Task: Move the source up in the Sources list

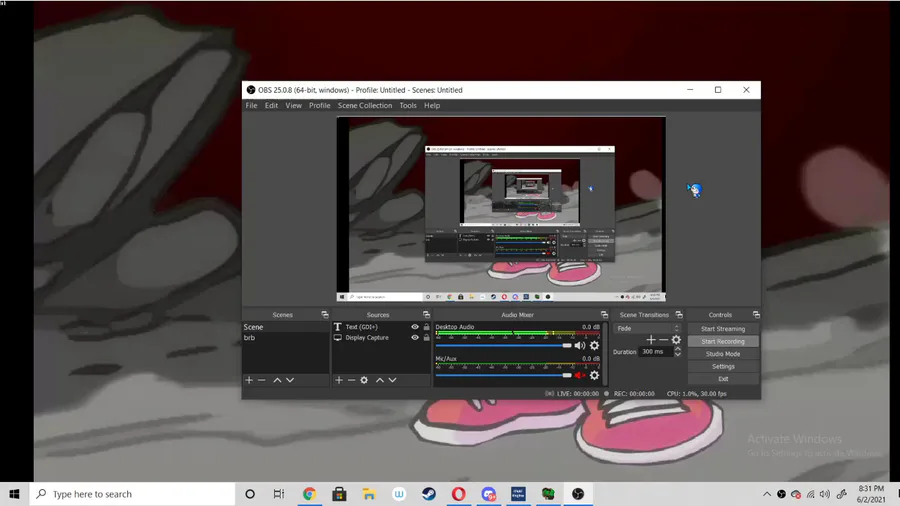Action: tap(379, 380)
